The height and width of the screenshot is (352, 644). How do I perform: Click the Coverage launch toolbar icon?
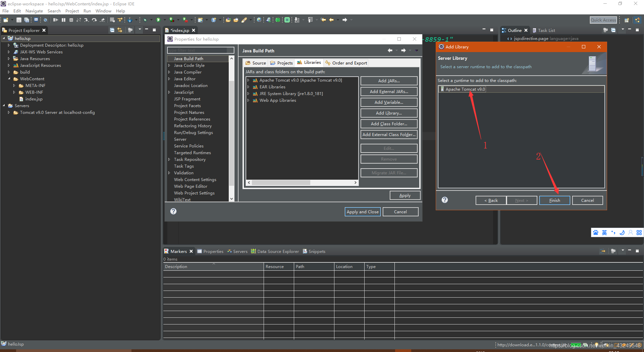point(172,20)
